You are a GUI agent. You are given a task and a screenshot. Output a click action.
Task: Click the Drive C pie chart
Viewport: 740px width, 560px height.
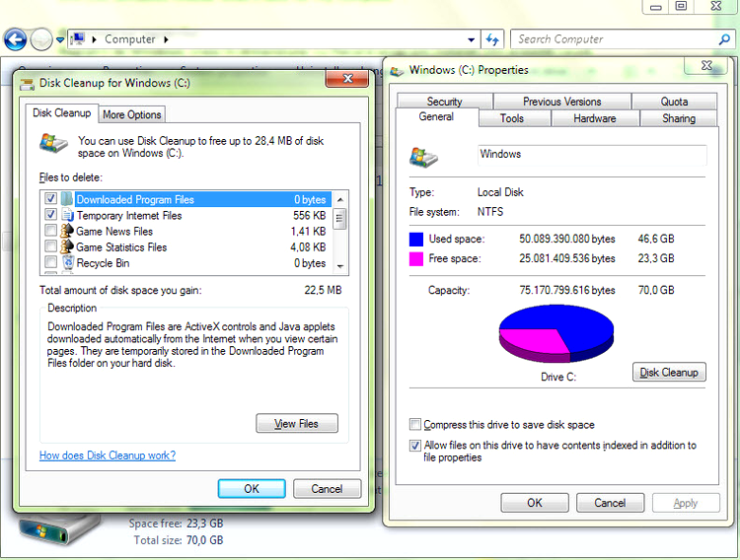coord(556,333)
